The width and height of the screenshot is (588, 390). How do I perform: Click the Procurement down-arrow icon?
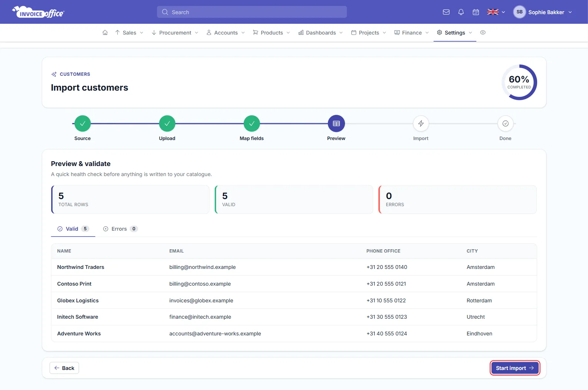click(154, 33)
